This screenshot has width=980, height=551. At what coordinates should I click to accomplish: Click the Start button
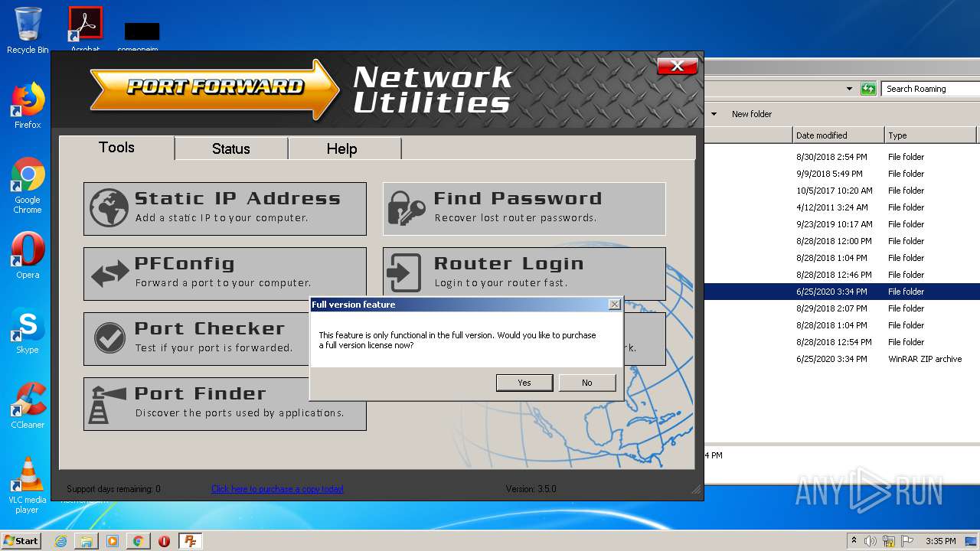pos(21,540)
